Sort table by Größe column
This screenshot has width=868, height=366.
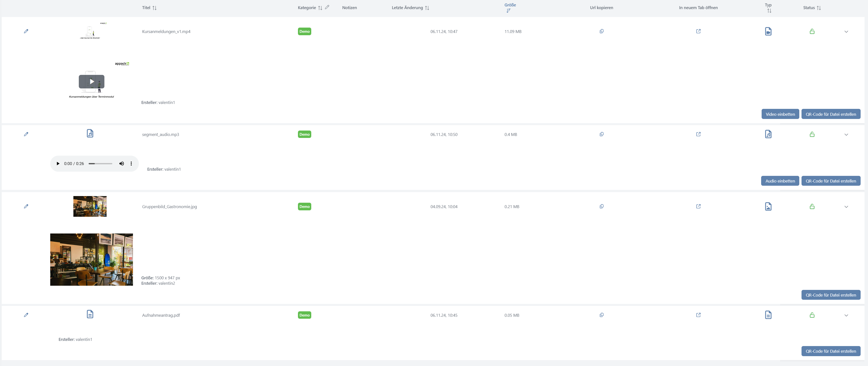tap(508, 11)
